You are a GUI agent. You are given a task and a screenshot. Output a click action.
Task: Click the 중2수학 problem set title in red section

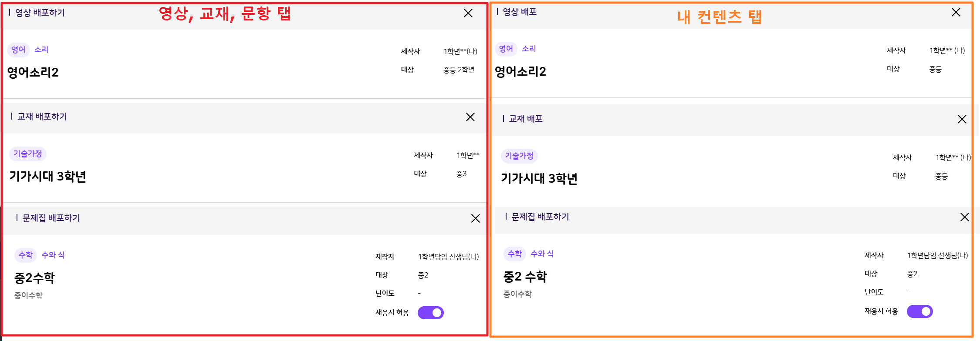click(35, 277)
